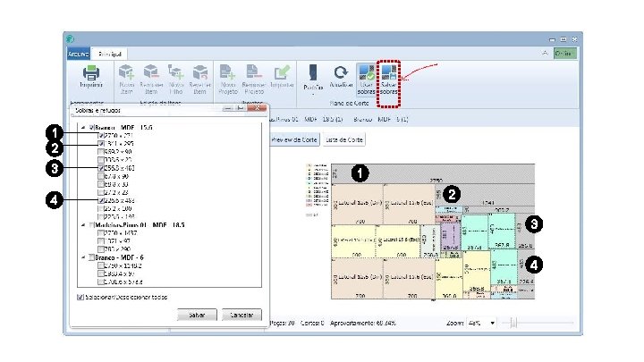
Task: Click the Remover Item ribbon icon
Action: pos(151,72)
